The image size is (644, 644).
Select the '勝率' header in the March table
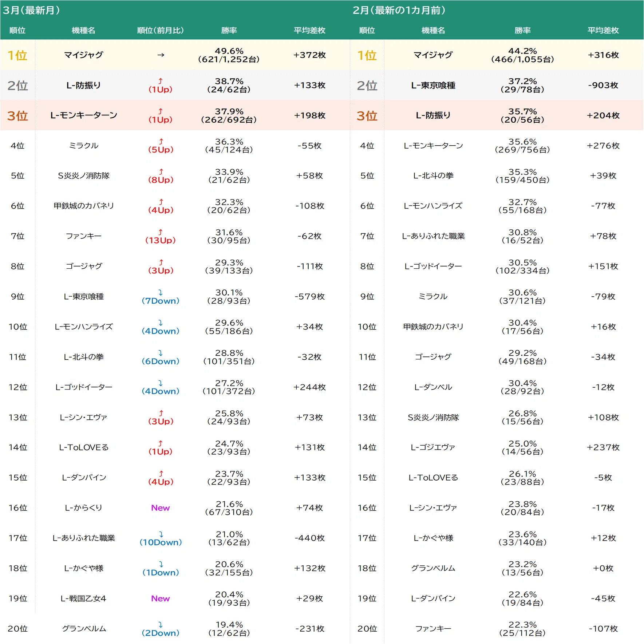[x=229, y=30]
